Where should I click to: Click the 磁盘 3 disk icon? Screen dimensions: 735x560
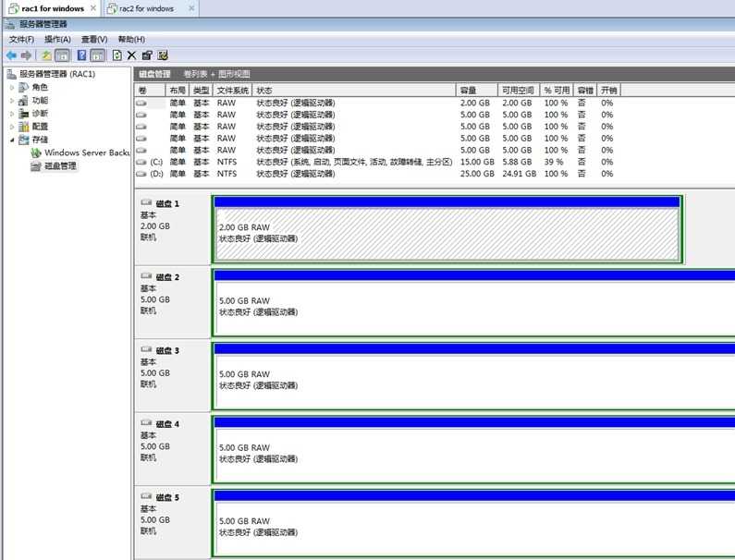click(x=146, y=349)
